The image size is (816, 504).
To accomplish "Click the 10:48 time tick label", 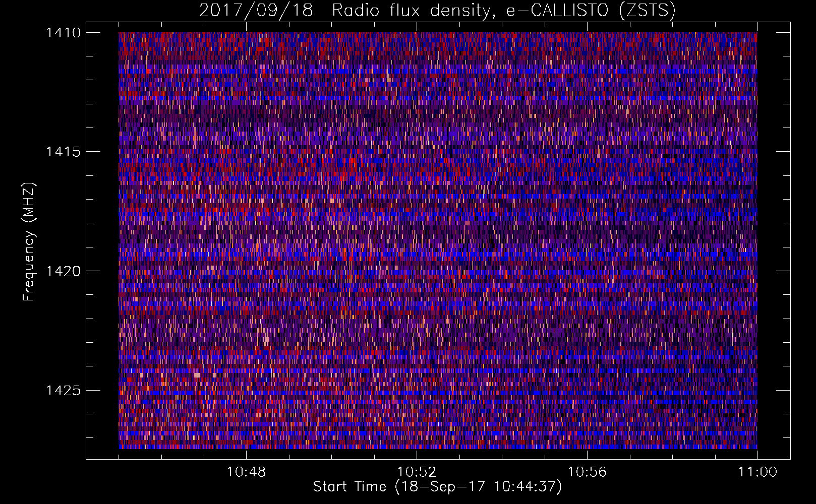I will [246, 472].
